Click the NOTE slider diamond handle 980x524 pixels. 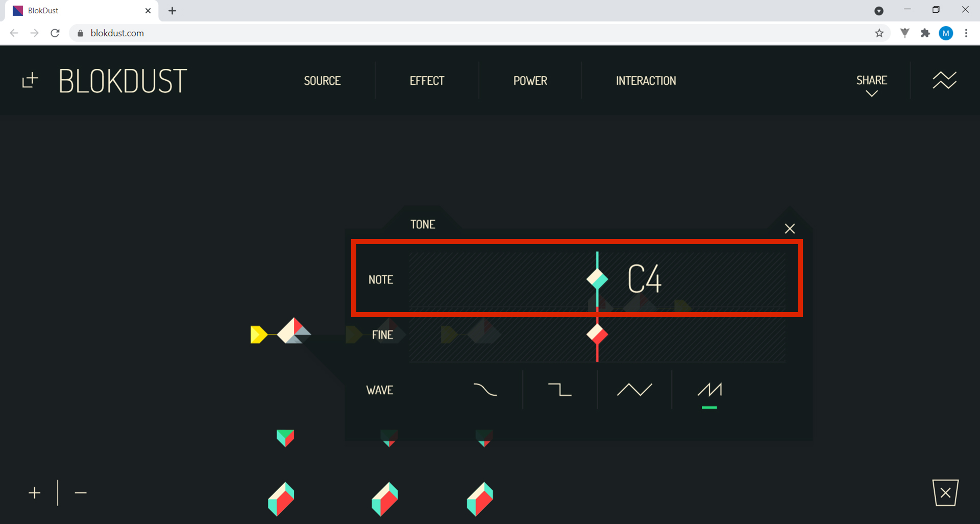pos(597,279)
